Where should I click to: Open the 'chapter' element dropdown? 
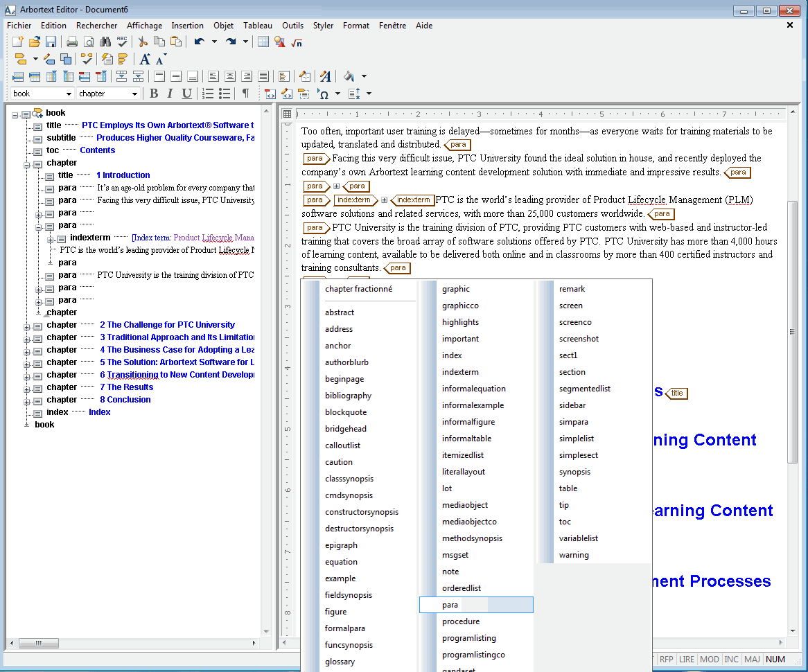click(x=134, y=94)
